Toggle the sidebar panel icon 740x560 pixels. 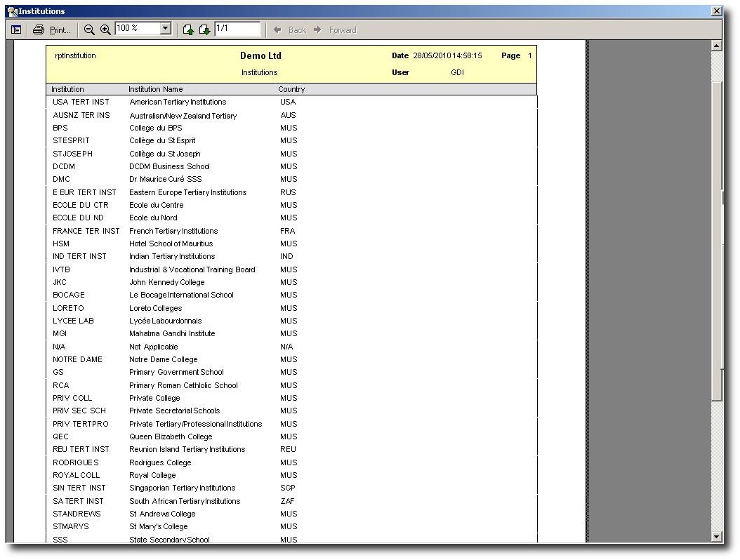[16, 29]
